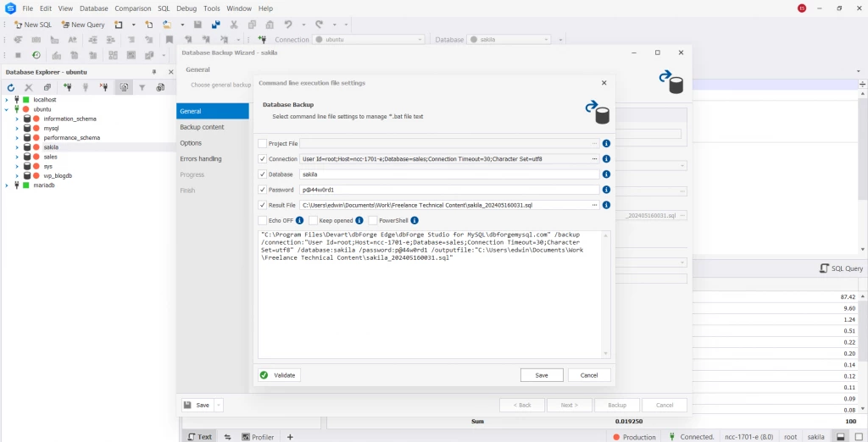The image size is (868, 442).
Task: Click the green clock transaction icon
Action: (36, 55)
